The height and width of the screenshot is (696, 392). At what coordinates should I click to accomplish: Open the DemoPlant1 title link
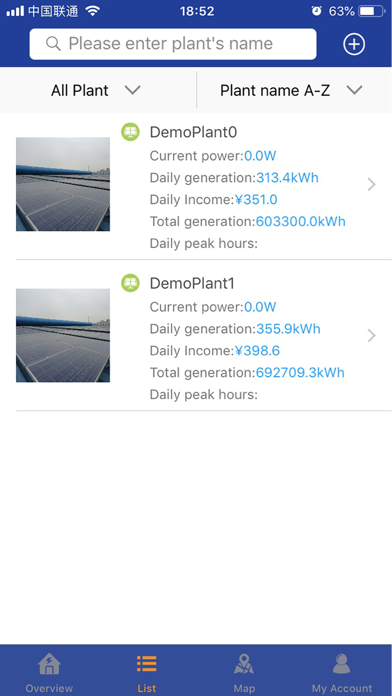pyautogui.click(x=192, y=283)
